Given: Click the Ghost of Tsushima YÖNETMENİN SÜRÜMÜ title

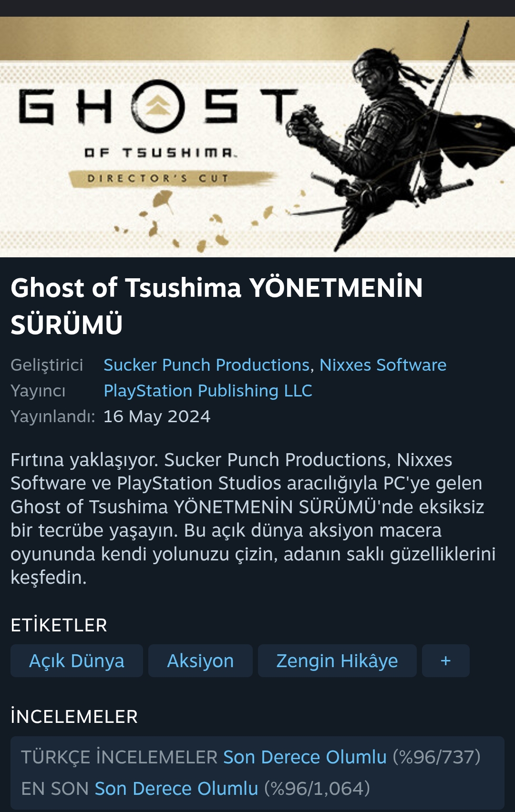Looking at the screenshot, I should pos(216,306).
